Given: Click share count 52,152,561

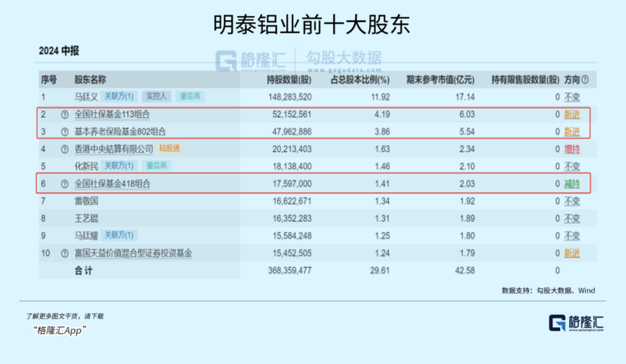Looking at the screenshot, I should [x=292, y=115].
